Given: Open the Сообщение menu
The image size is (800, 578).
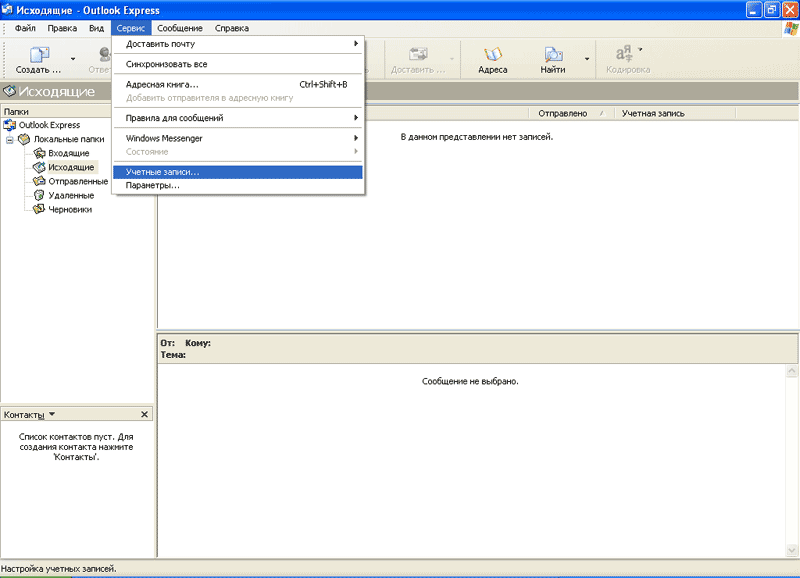Looking at the screenshot, I should pos(180,28).
